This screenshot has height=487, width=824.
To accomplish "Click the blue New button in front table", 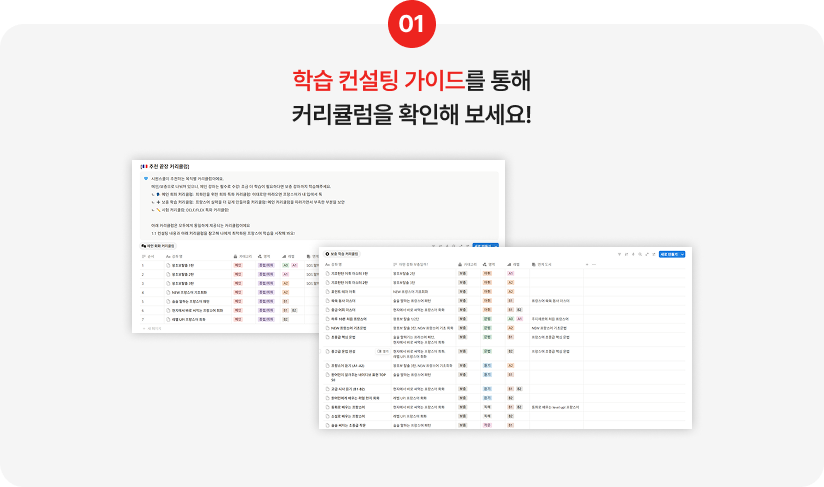I will click(x=667, y=255).
